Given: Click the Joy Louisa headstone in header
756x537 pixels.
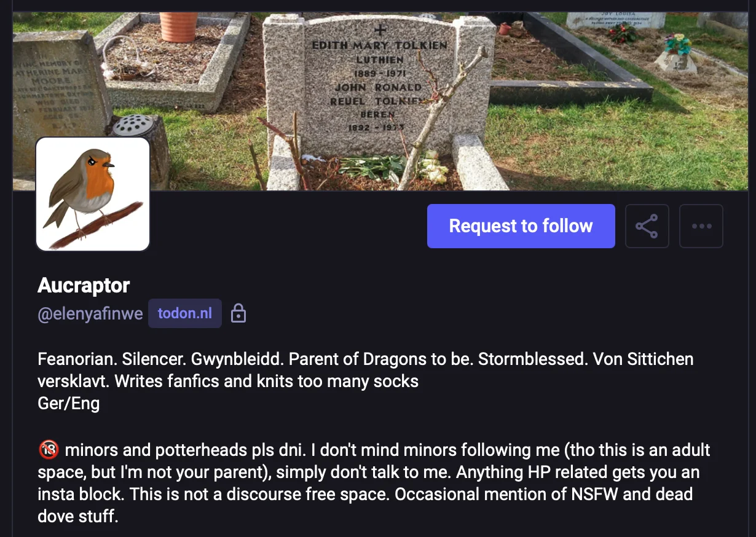Looking at the screenshot, I should pyautogui.click(x=616, y=20).
